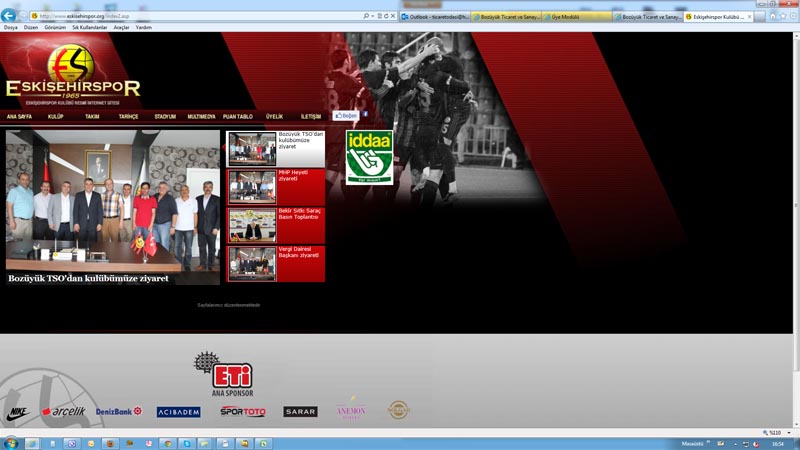Open the Bozüyük Ticaret tab beside the Outlook tab
This screenshot has height=450, width=800.
[506, 17]
